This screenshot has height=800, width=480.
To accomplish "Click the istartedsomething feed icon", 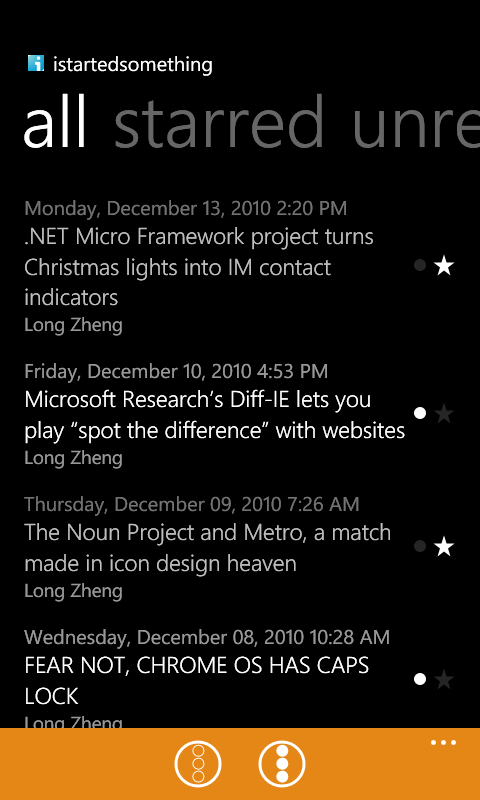I will (36, 64).
